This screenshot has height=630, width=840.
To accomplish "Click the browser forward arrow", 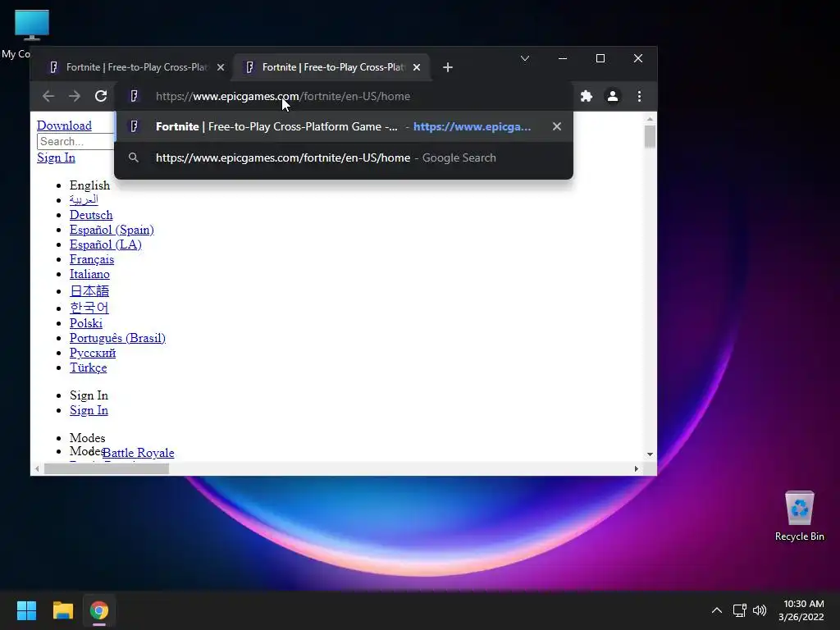I will click(75, 96).
